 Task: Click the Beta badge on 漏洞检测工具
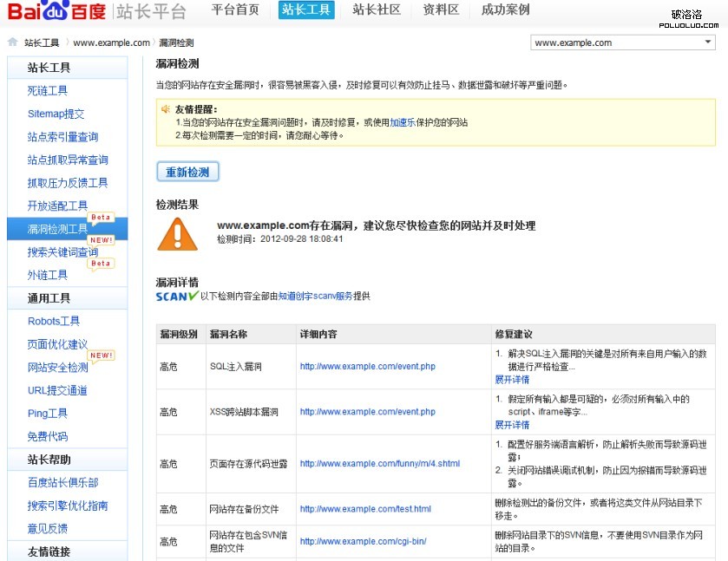click(x=102, y=218)
